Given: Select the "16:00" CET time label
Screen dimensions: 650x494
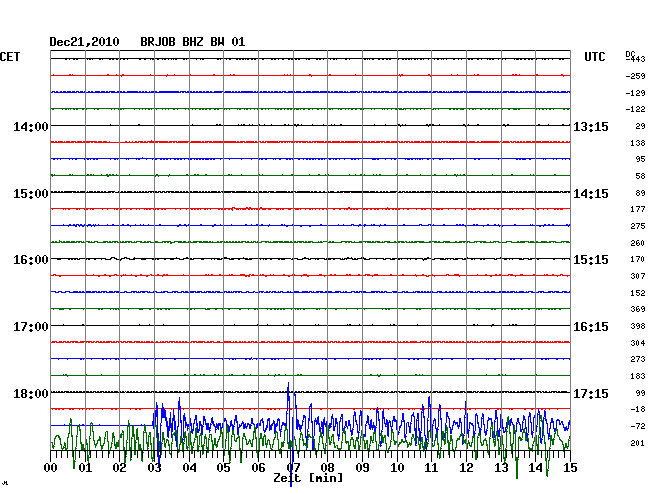Looking at the screenshot, I should [x=31, y=260].
